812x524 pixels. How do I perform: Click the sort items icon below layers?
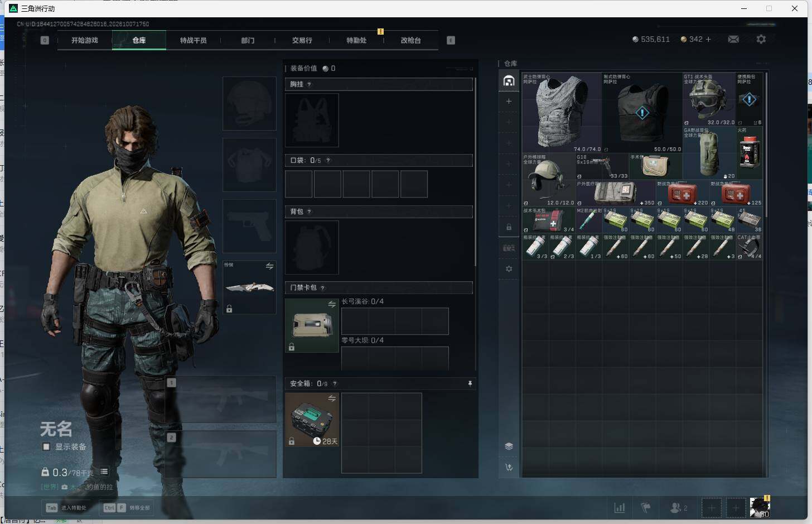tap(509, 467)
